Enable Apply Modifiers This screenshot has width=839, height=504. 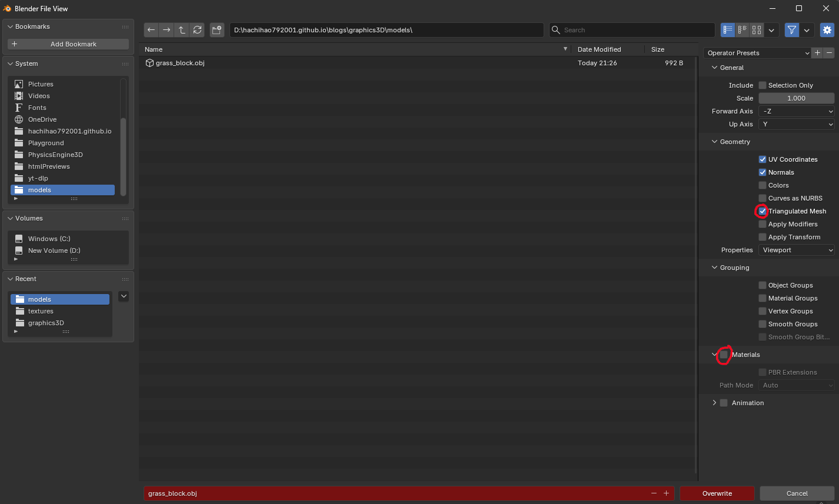pos(763,224)
